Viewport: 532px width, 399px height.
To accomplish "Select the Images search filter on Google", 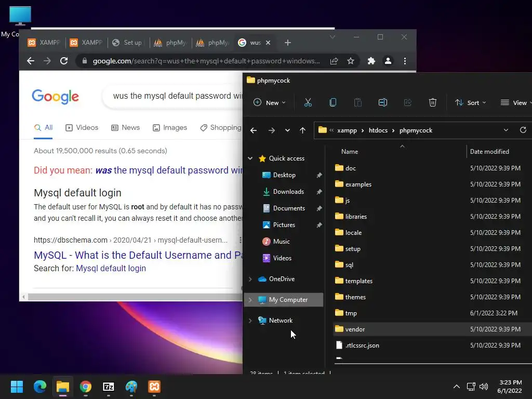I will click(170, 128).
